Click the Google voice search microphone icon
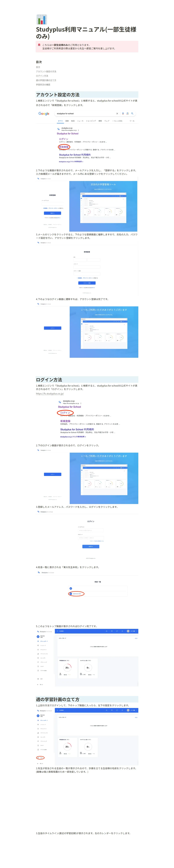Screen dimensions: 174x868 pyautogui.click(x=123, y=114)
